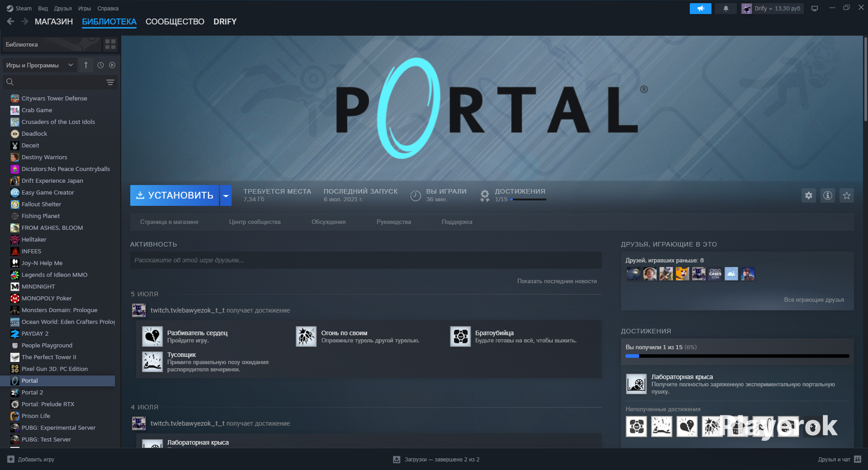
Task: Go back with the navigation arrow
Action: point(10,22)
